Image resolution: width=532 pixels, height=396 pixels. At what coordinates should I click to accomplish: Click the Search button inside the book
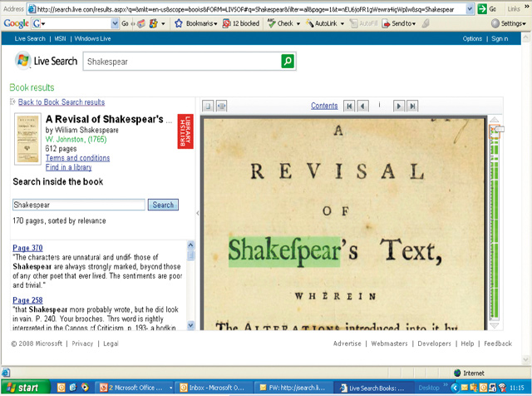(163, 205)
